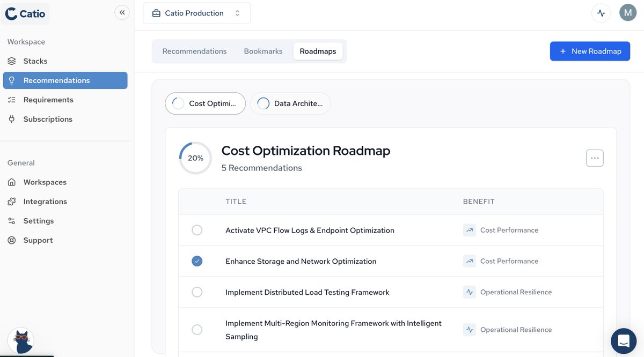Open the activity pulse icon in header
This screenshot has width=644, height=357.
coord(601,13)
